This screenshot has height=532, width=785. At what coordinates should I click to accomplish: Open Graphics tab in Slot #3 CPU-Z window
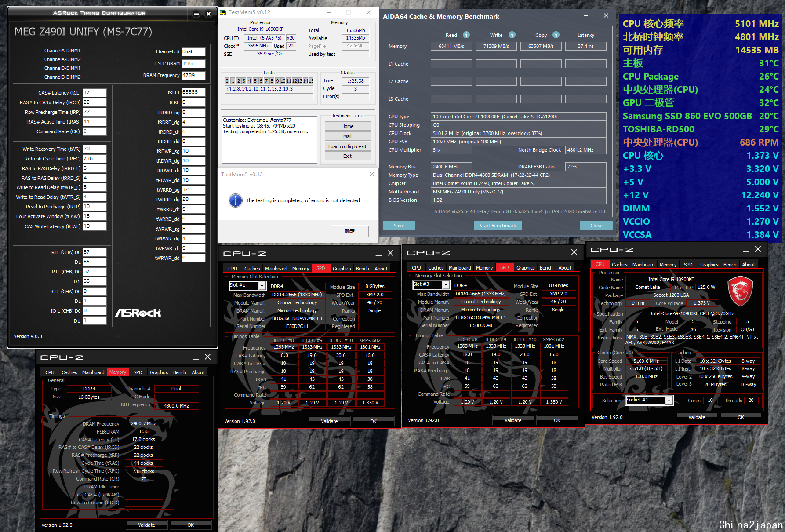526,268
